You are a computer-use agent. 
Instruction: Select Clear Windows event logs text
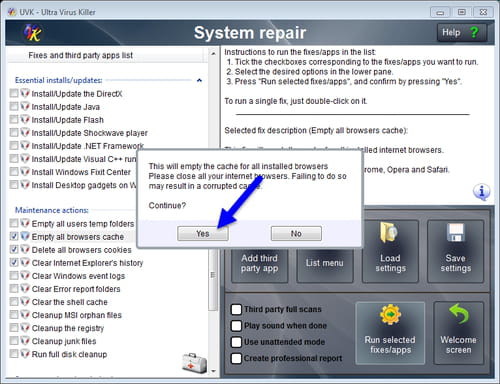click(78, 276)
